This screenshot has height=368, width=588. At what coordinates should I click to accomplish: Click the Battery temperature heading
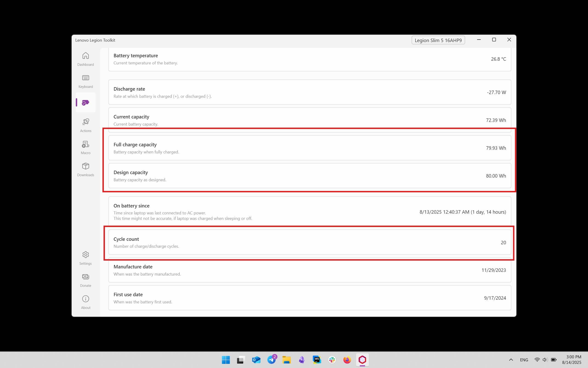(x=136, y=55)
